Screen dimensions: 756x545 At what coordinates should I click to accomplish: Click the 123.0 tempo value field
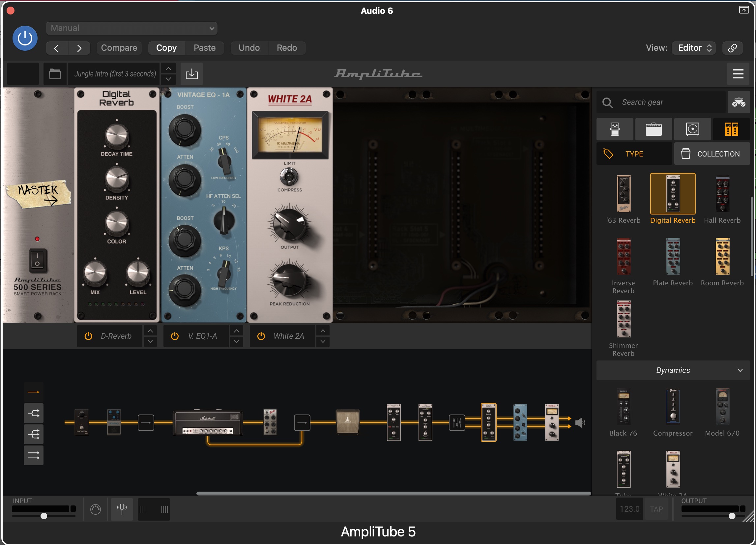(x=629, y=509)
